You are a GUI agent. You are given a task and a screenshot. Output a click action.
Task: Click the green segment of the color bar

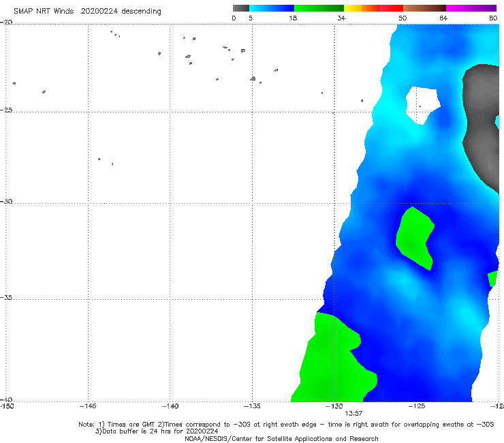click(x=319, y=8)
